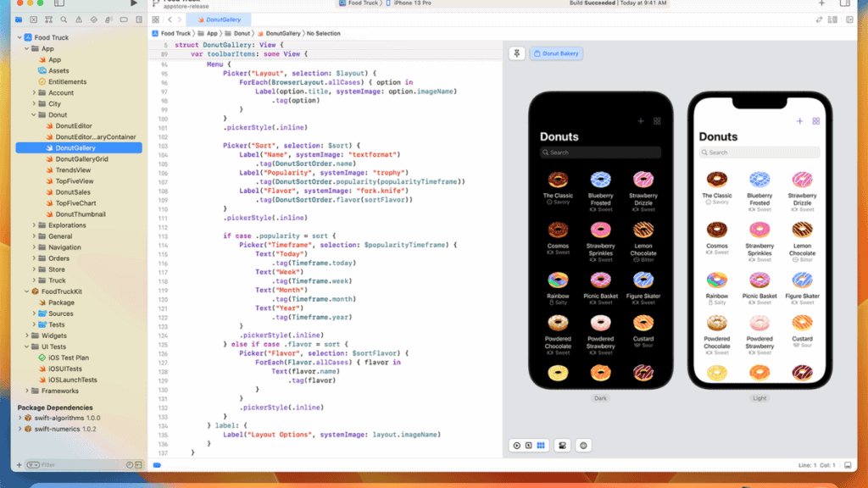
Task: Switch preview to Selectable mode
Action: [529, 446]
